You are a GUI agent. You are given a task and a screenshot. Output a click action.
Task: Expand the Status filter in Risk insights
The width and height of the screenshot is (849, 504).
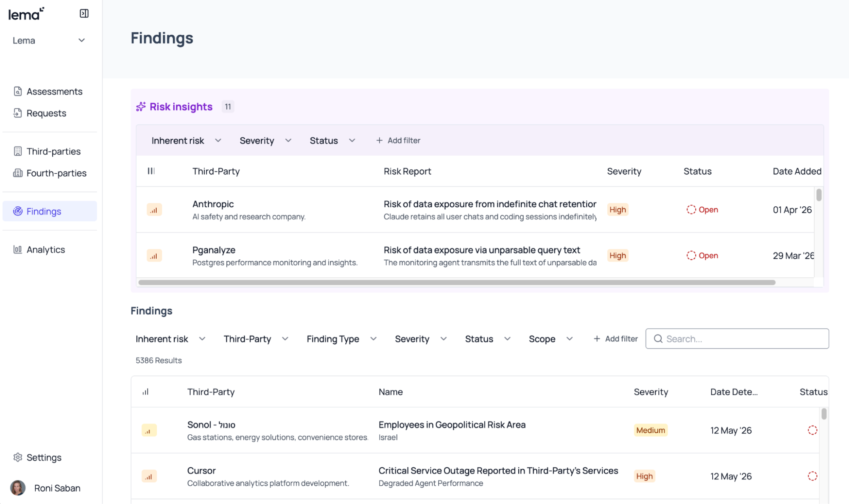point(332,141)
